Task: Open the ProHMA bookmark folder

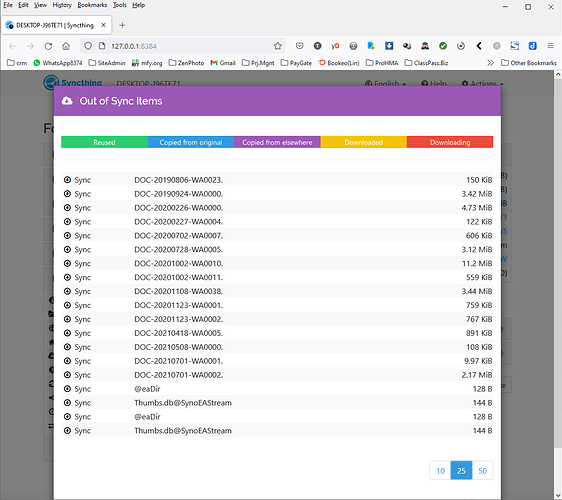Action: (x=382, y=63)
